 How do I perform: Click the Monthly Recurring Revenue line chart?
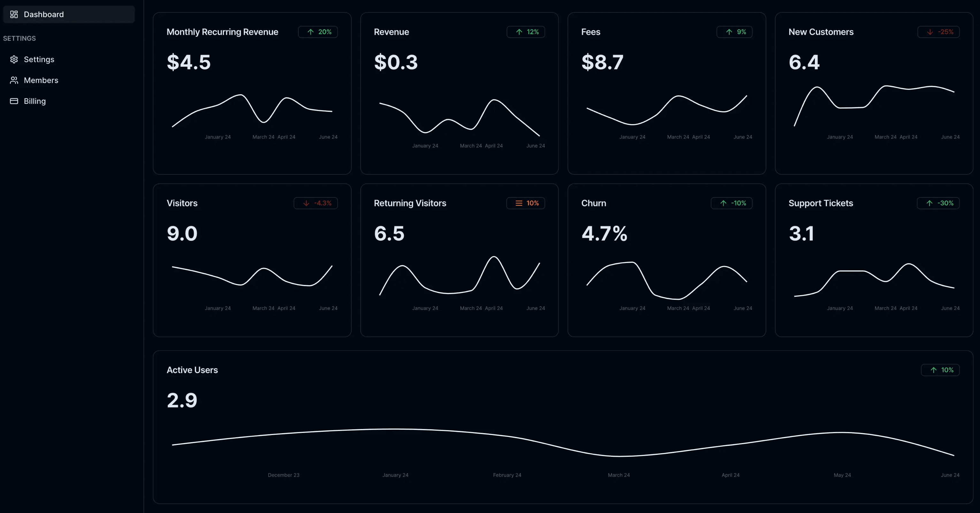[x=252, y=111]
